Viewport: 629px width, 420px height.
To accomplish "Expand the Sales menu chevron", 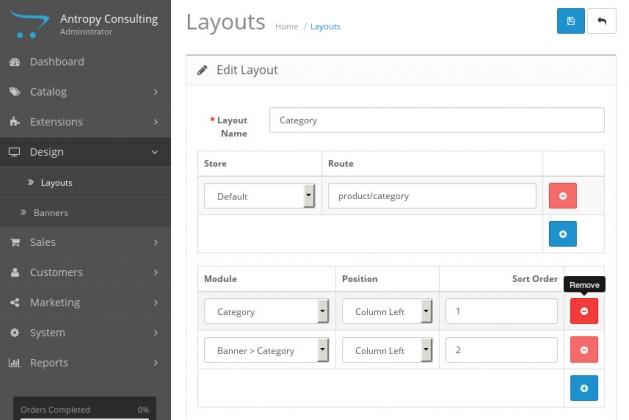I will [x=156, y=242].
